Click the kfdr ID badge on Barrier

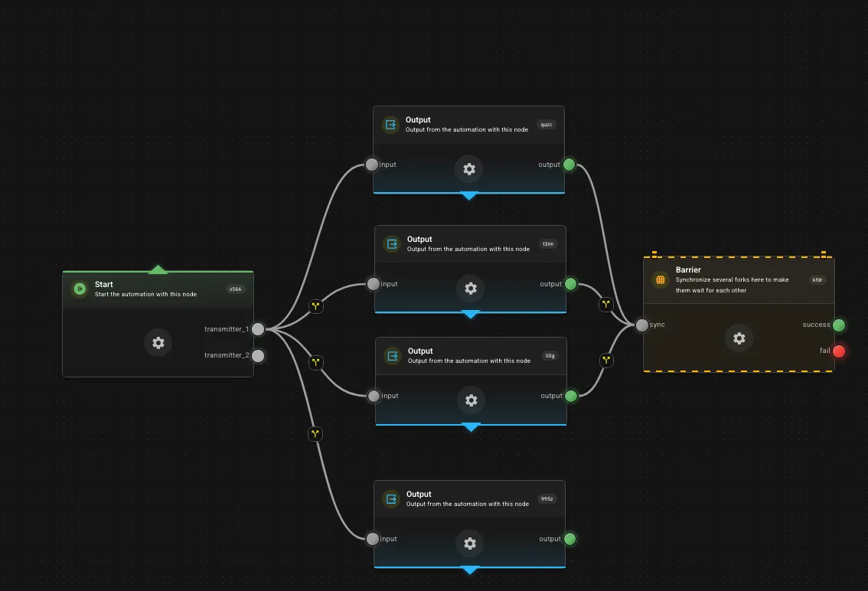click(x=817, y=279)
